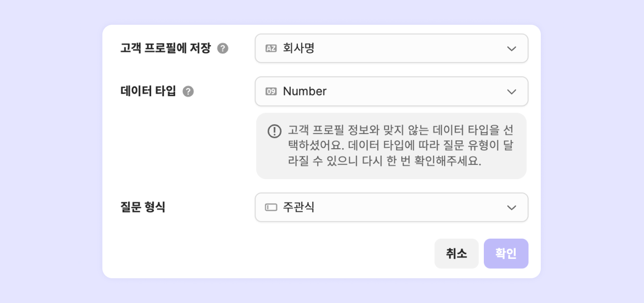Expand the 주관식 question format chevron
Image resolution: width=644 pixels, height=303 pixels.
point(511,207)
